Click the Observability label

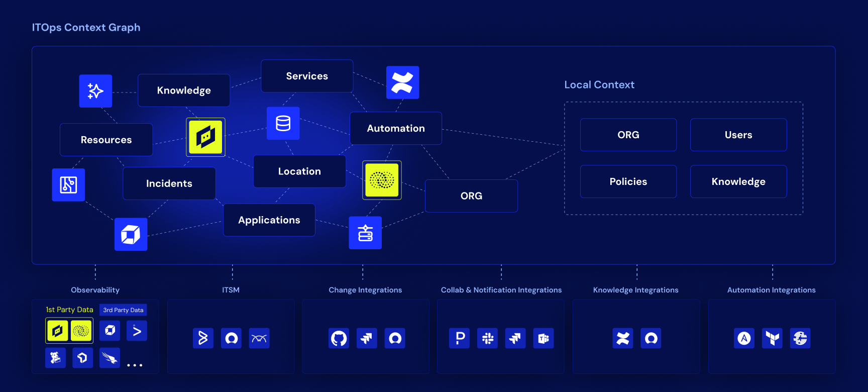[95, 290]
